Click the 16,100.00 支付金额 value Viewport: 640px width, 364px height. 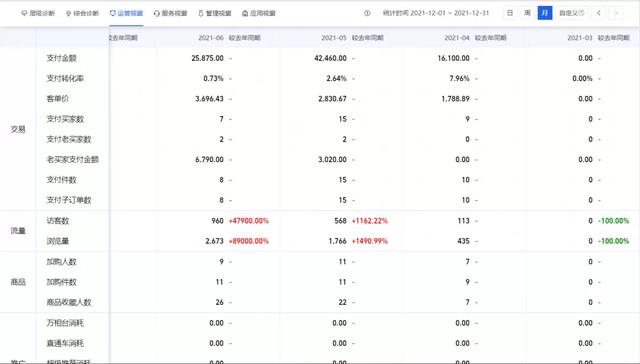[x=453, y=58]
